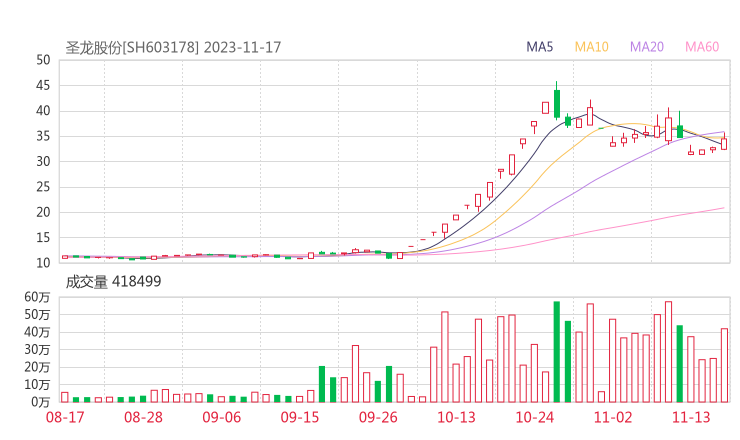Click the 60万 volume axis label

[37, 297]
